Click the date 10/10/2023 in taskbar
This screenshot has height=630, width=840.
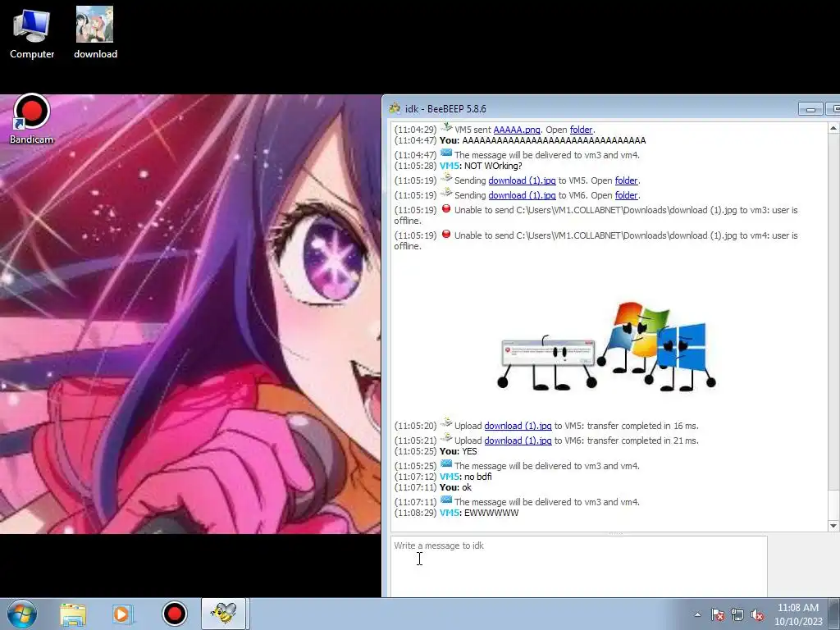(x=798, y=622)
